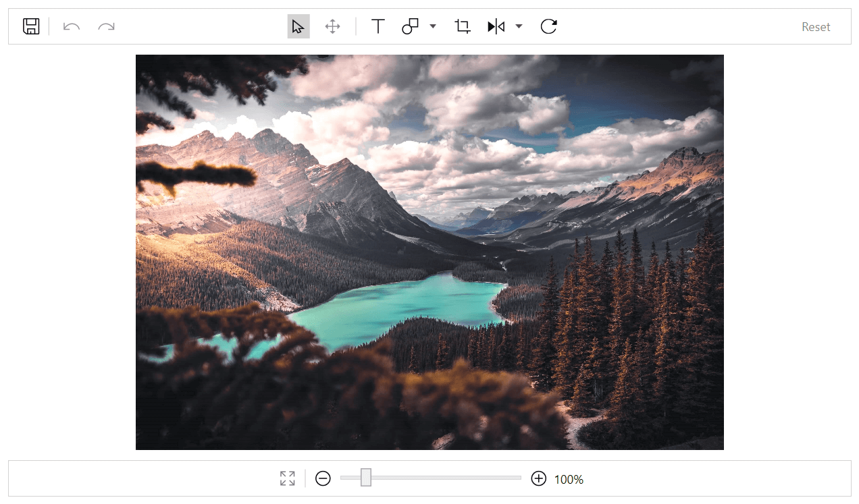
Task: Open the flip options dropdown arrow
Action: 519,26
